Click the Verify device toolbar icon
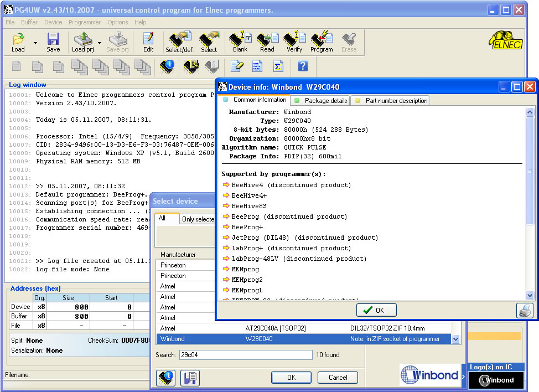This screenshot has width=539, height=392. tap(294, 42)
